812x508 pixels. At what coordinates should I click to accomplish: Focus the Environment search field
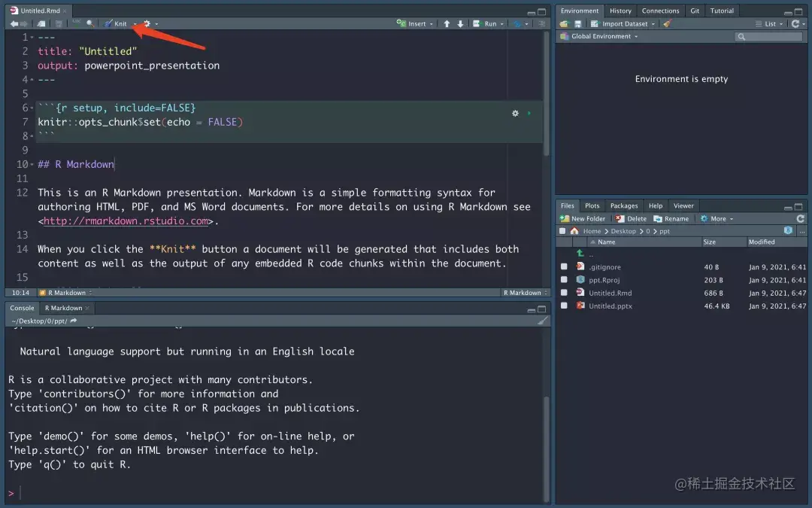pyautogui.click(x=768, y=36)
